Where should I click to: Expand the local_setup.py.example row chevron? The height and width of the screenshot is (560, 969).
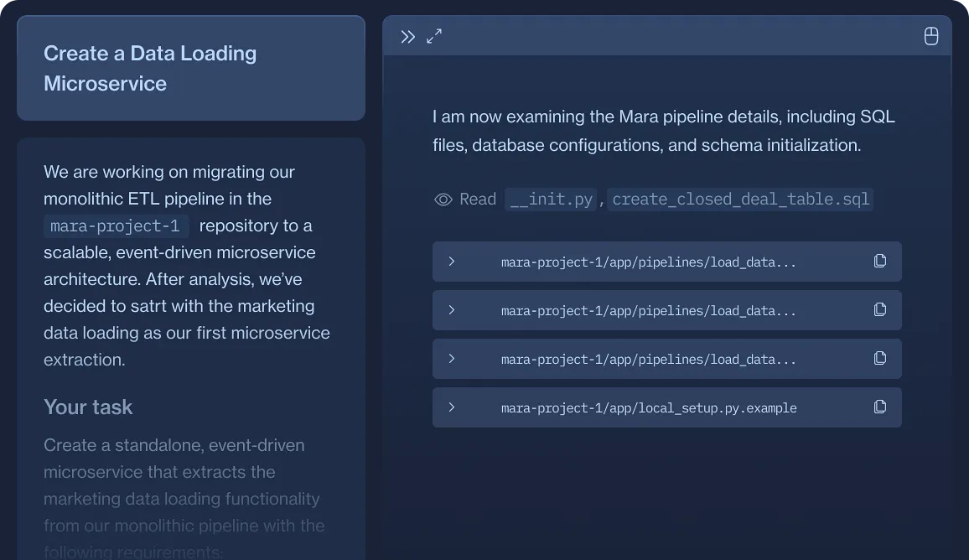452,407
